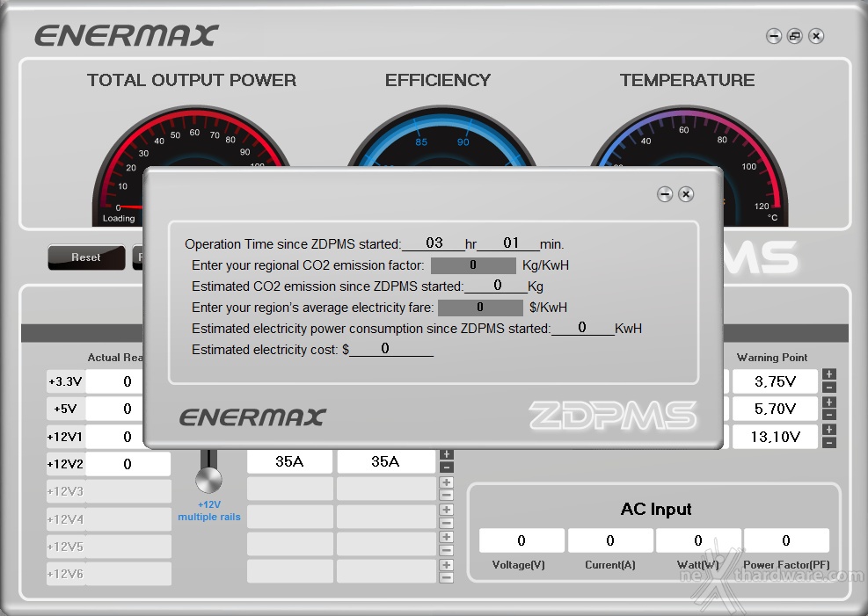Screen dimensions: 868x616
Task: Click the Efficiency gauge
Action: coord(441,136)
